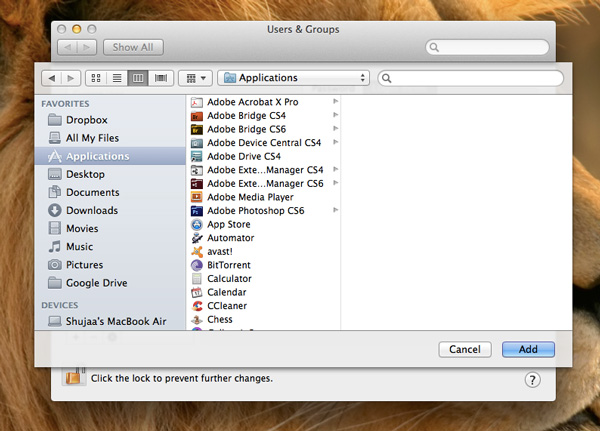Click the Adobe Extension Manager CS4 icon
Screen dimensions: 600x431
point(197,170)
